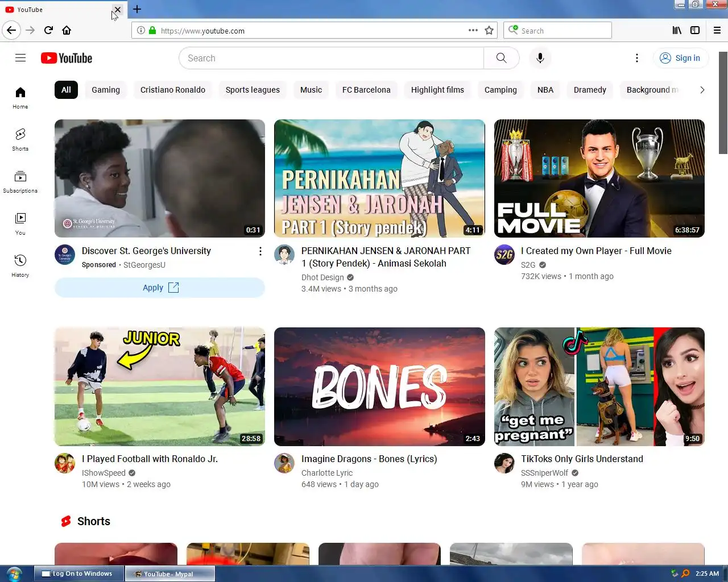Open YouTube settings three-dot menu

(x=636, y=58)
